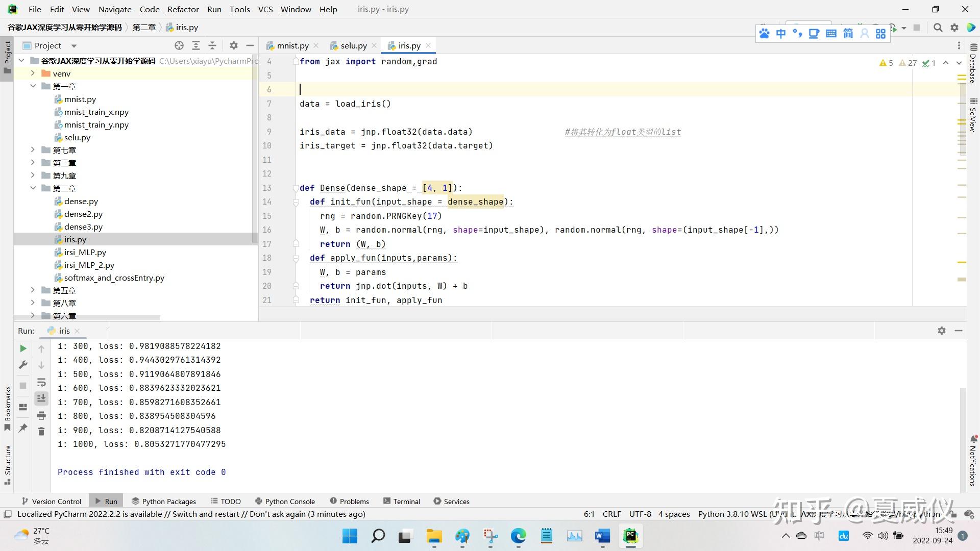Image resolution: width=980 pixels, height=551 pixels.
Task: Toggle soft-wrap in the Run console
Action: (x=41, y=383)
